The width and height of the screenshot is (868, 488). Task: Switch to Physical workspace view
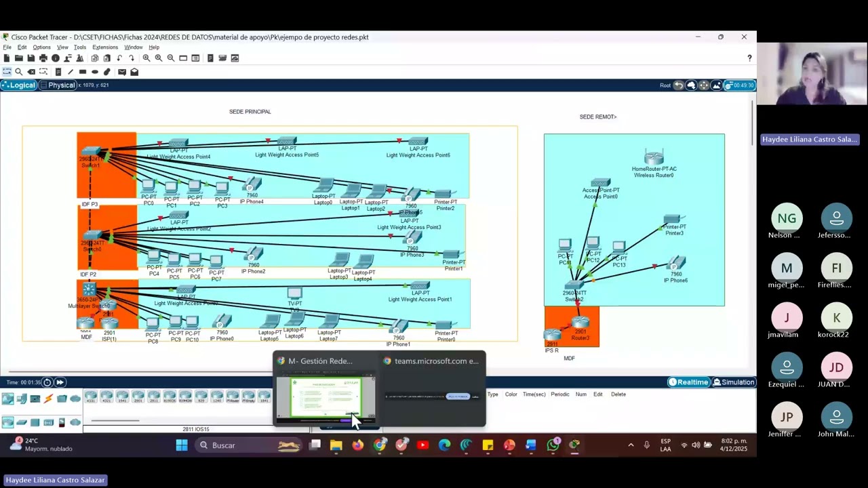point(58,85)
